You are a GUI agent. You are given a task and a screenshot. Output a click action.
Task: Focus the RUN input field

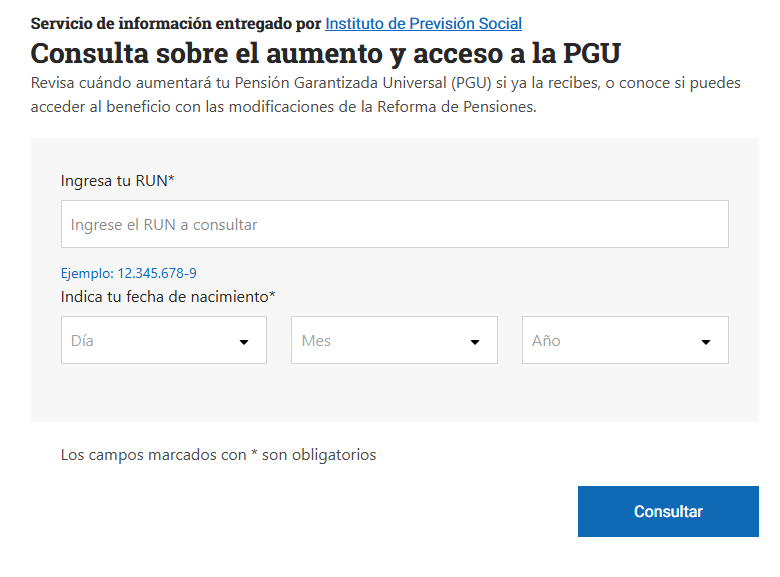tap(394, 224)
